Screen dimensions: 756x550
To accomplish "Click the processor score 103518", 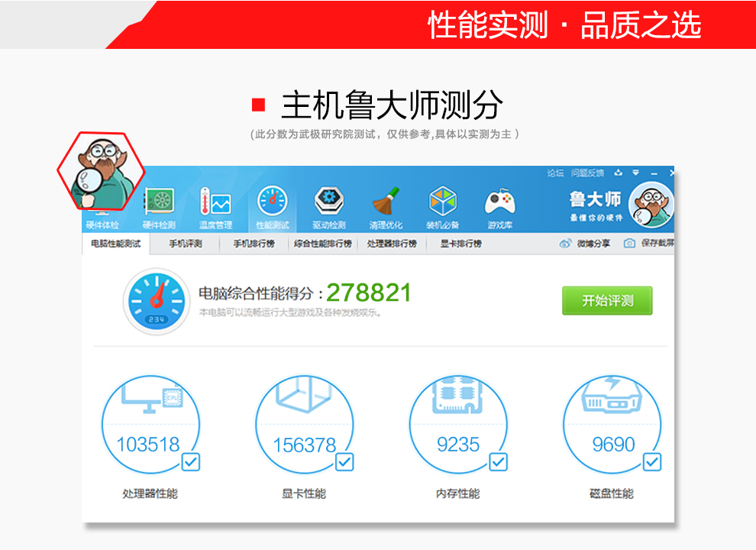I will (148, 445).
